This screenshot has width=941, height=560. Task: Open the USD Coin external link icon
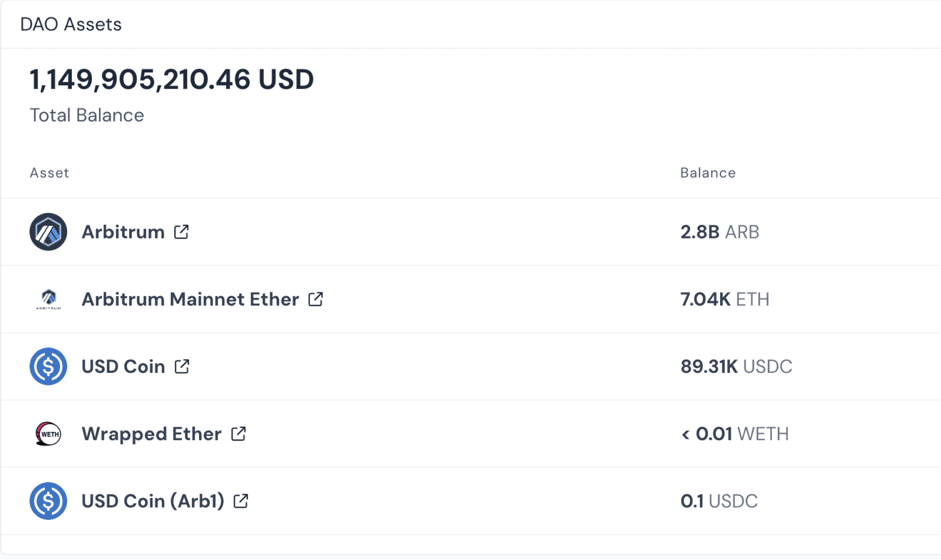point(182,366)
